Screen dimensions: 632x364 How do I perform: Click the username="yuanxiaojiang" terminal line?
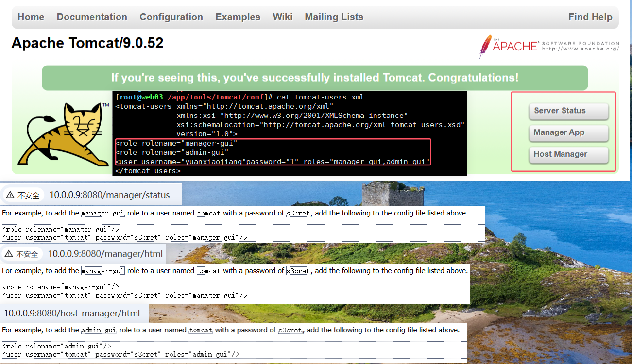[x=273, y=162]
